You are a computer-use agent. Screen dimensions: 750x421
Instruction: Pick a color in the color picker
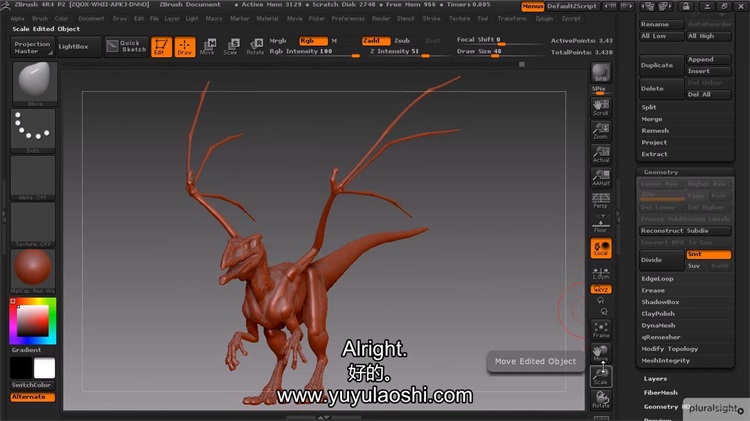point(33,321)
